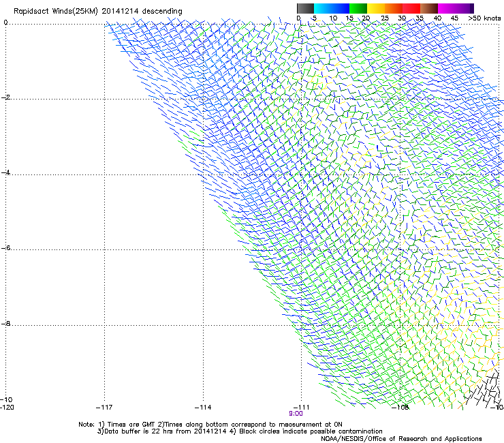Click the '-108' longitude axis label
The height and width of the screenshot is (443, 504).
(400, 408)
